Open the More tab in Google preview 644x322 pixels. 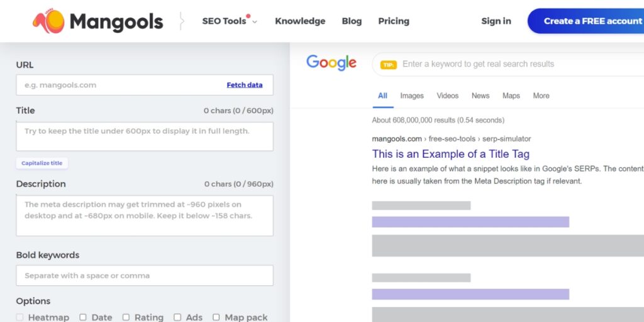point(541,96)
